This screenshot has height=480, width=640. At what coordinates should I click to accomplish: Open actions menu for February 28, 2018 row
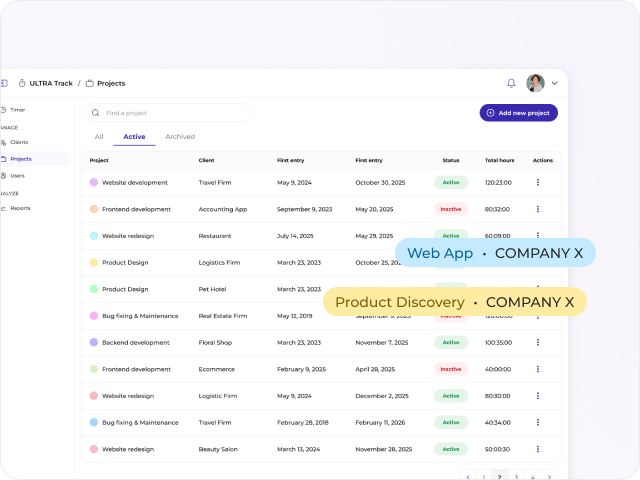pyautogui.click(x=538, y=422)
